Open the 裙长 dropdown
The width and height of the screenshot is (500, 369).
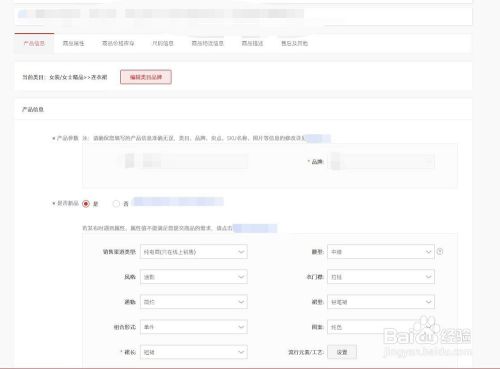(194, 352)
